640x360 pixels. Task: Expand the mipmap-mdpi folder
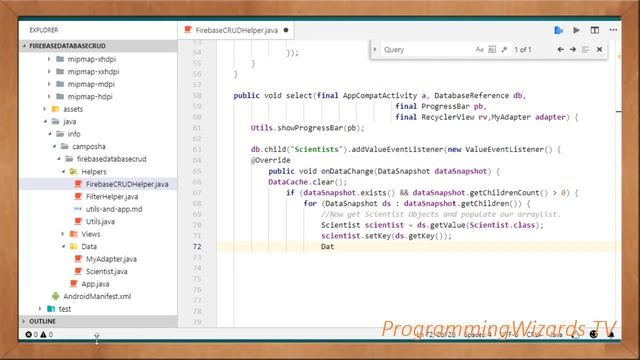(x=49, y=84)
